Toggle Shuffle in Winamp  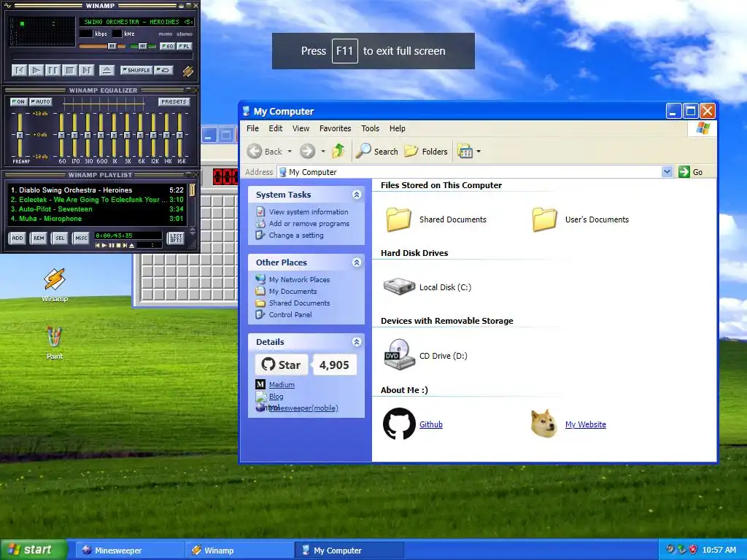pos(136,71)
